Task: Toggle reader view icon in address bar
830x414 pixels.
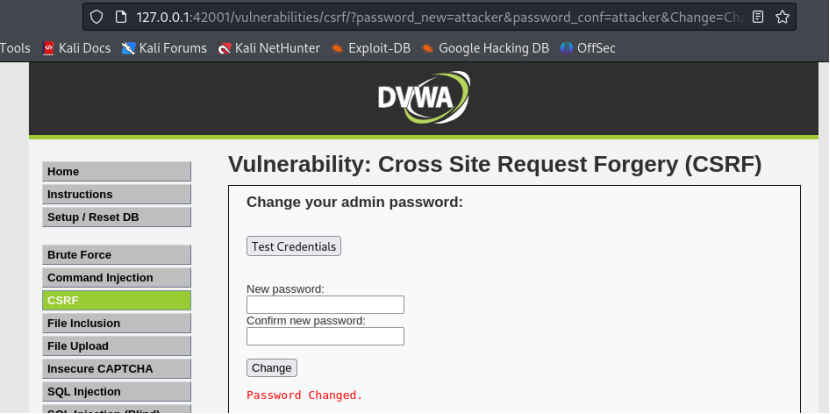Action: 758,17
